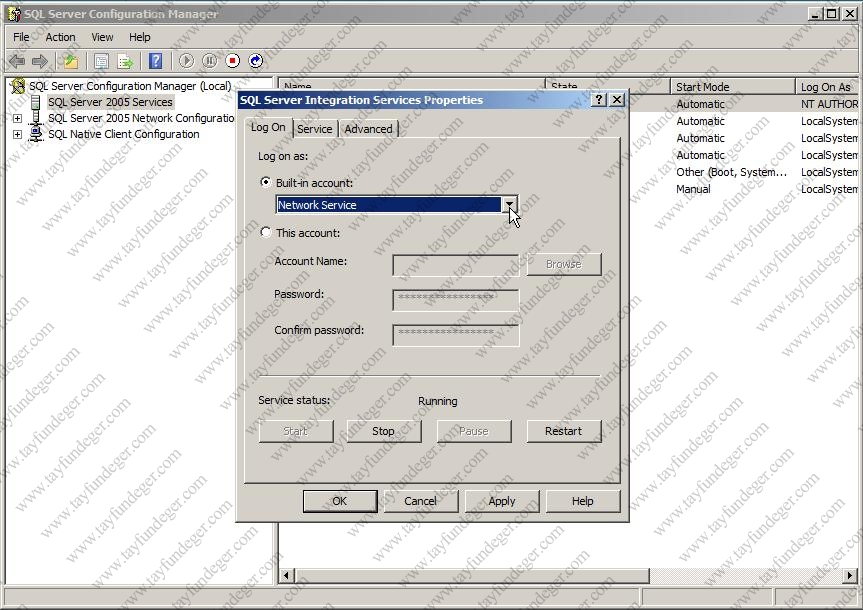
Task: Click the SQL Server 2005 Network Configuration icon
Action: pyautogui.click(x=36, y=118)
